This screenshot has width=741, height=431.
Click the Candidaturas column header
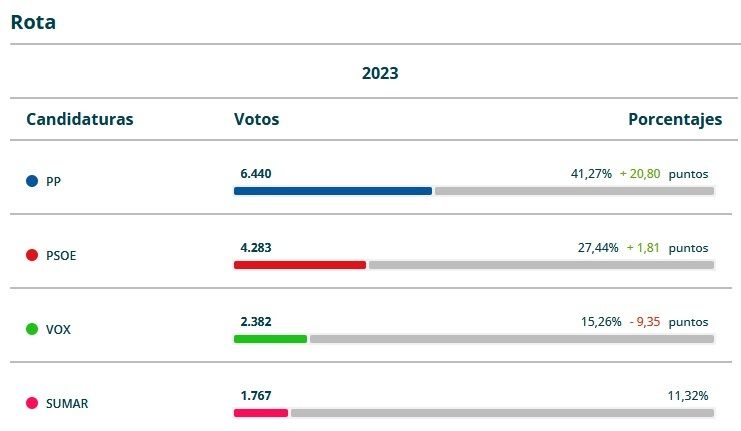pyautogui.click(x=79, y=119)
